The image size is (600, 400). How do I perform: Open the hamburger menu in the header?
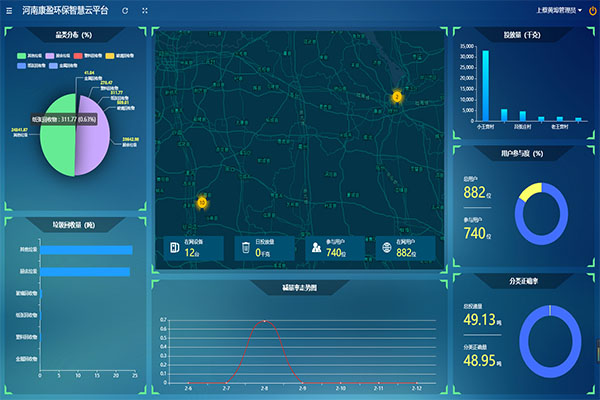click(9, 9)
